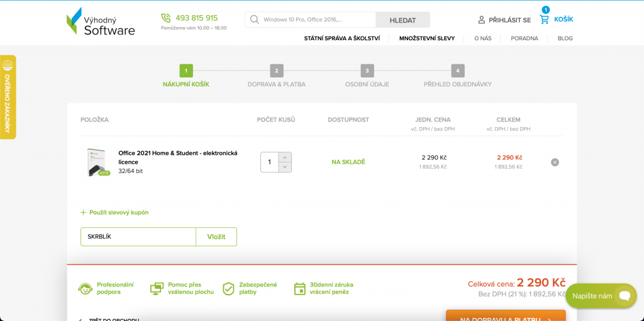
Task: Click the 30-day guarantee calendar icon
Action: [300, 288]
